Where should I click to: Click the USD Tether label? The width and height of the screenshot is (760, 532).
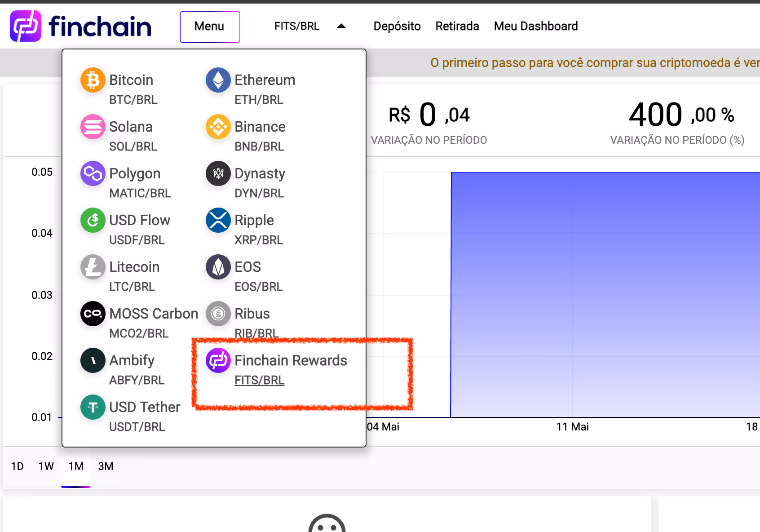[145, 407]
